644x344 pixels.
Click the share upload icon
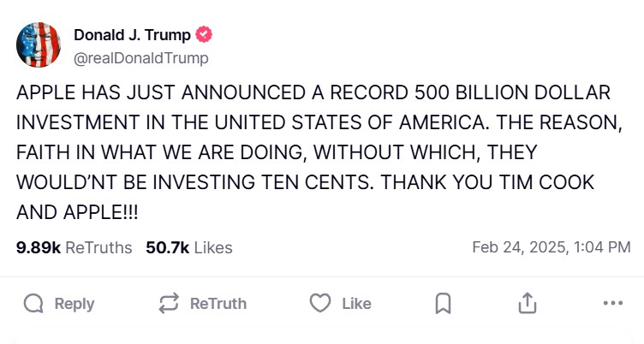[x=528, y=304]
